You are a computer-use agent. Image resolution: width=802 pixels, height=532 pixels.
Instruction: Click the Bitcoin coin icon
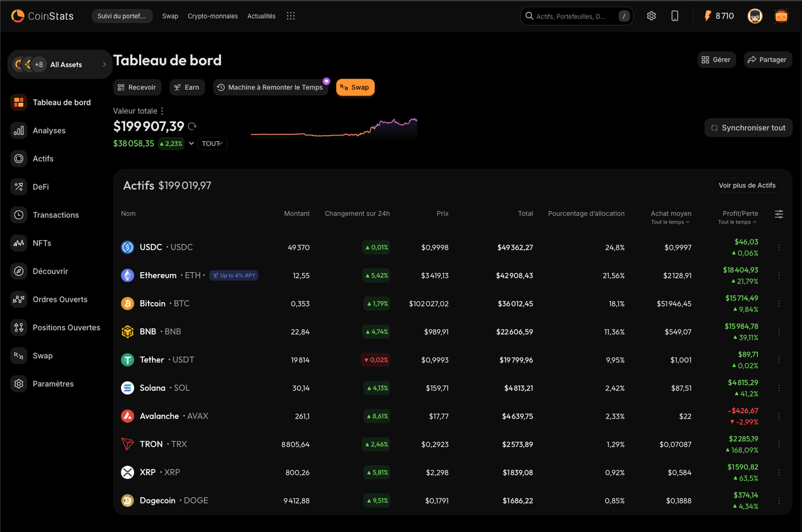[127, 304]
